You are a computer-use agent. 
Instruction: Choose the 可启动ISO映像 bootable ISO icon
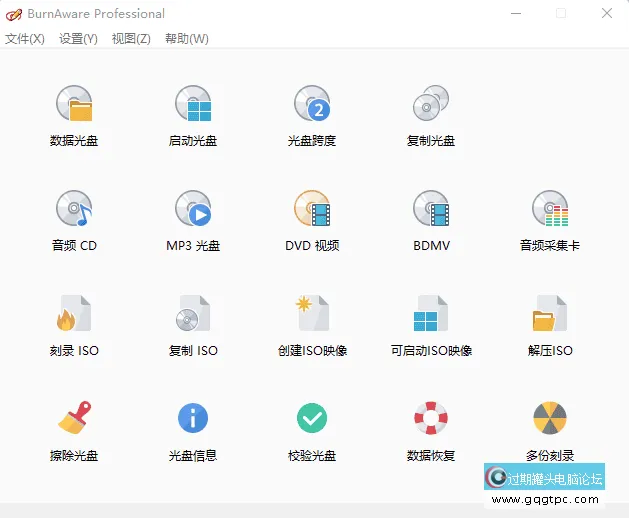pos(431,313)
